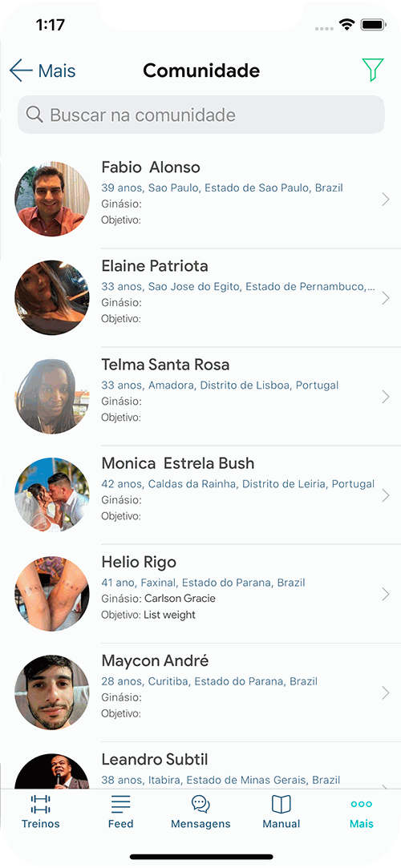The image size is (401, 868).
Task: Tap the search magnifier icon
Action: point(34,115)
